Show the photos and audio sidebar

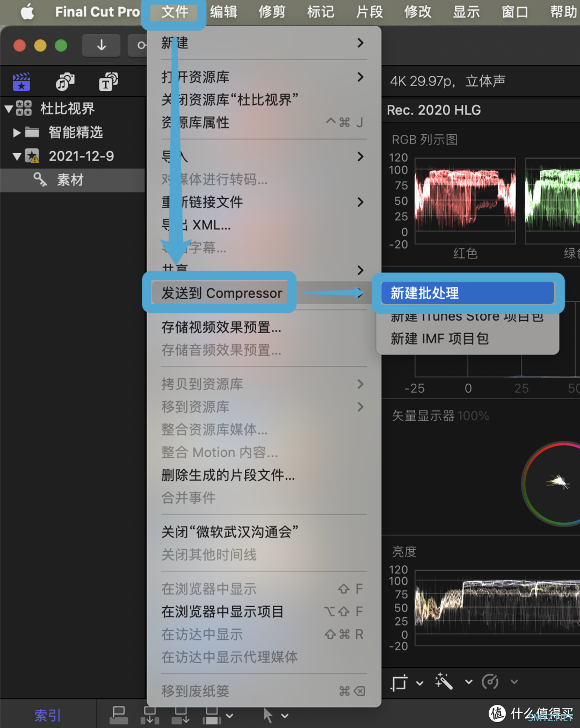(65, 82)
